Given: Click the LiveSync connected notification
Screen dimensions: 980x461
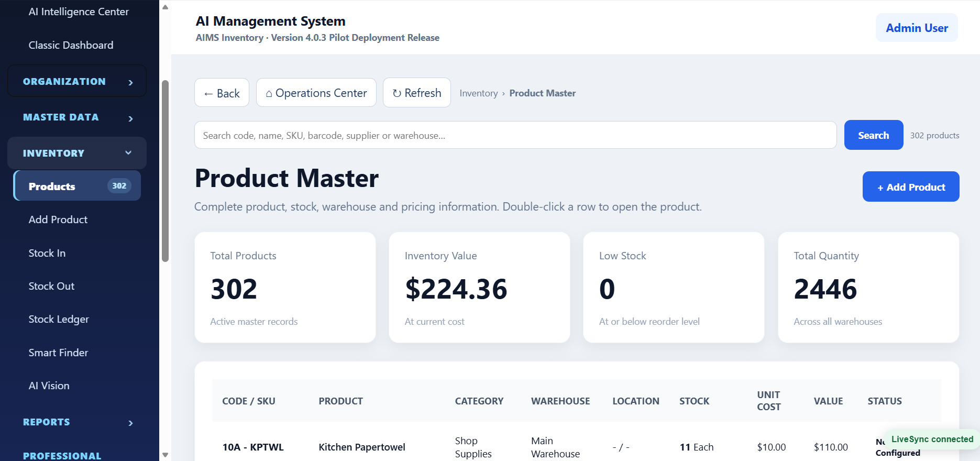Looking at the screenshot, I should 932,439.
